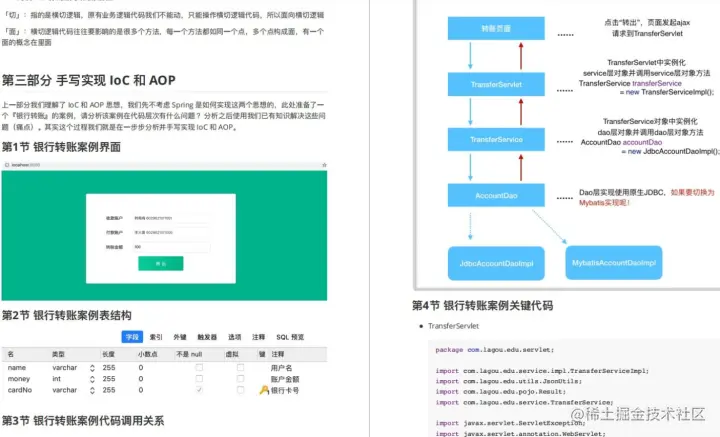Tick the 虚拟 checkbox for cardNo

point(240,390)
